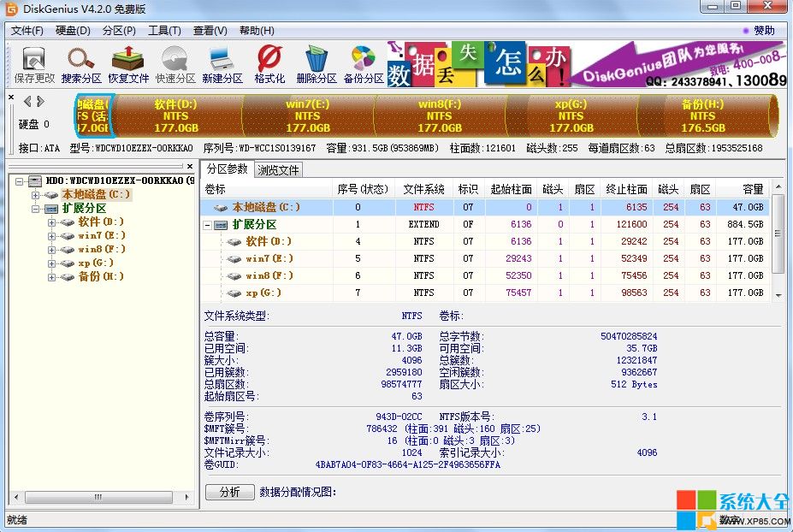The height and width of the screenshot is (532, 793).
Task: Click tree panel horizontal scroll right arrow
Action: (187, 497)
